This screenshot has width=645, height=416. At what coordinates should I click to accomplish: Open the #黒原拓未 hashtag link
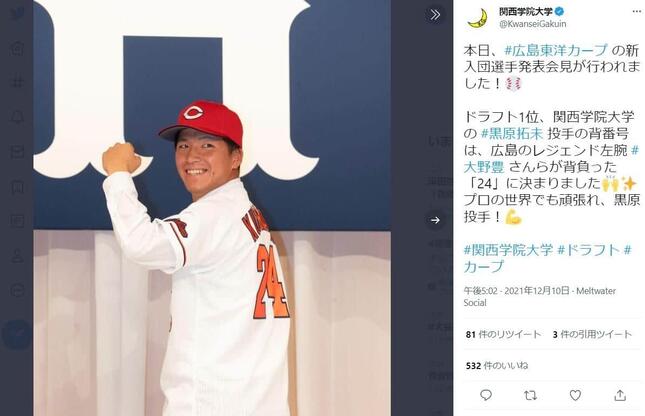tap(512, 133)
